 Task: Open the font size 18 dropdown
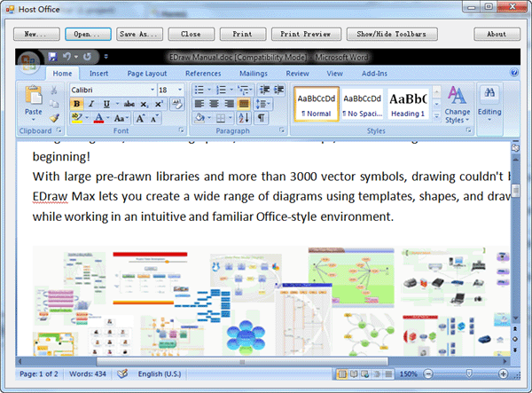coord(180,90)
